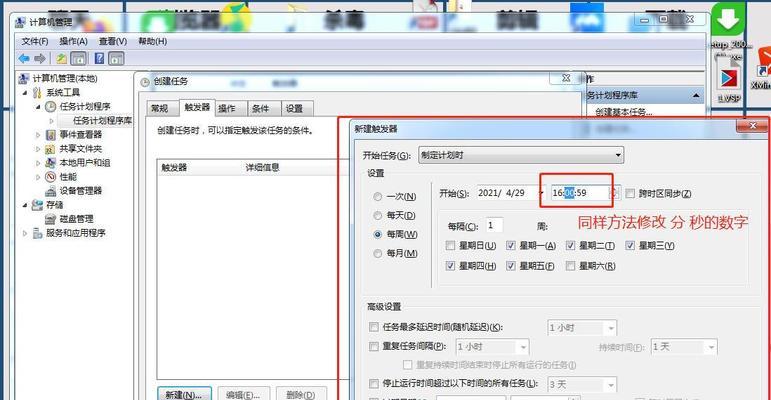The height and width of the screenshot is (400, 771).
Task: Expand the 本地用户和组 node
Action: [38, 162]
